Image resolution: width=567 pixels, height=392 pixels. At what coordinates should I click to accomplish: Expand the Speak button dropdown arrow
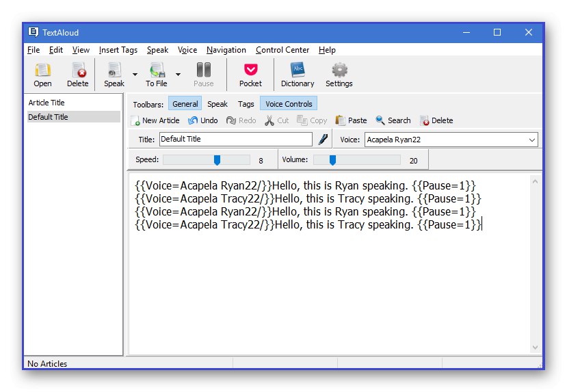tap(135, 75)
